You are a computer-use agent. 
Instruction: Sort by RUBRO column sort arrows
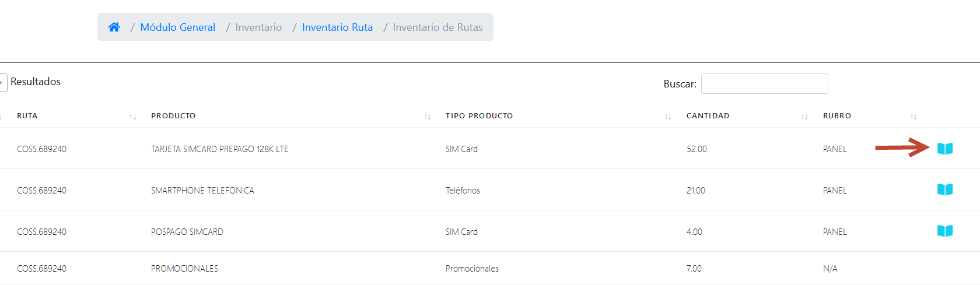click(914, 117)
